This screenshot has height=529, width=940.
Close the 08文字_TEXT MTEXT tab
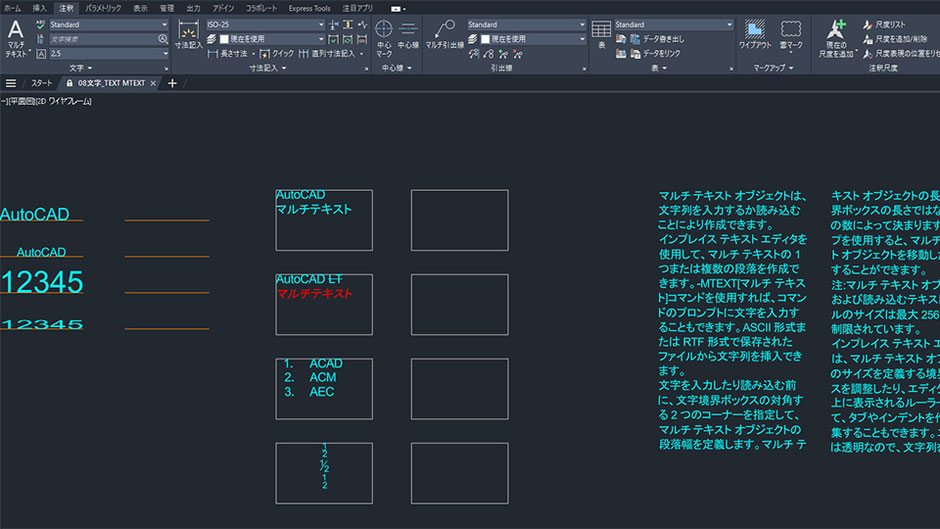click(153, 83)
